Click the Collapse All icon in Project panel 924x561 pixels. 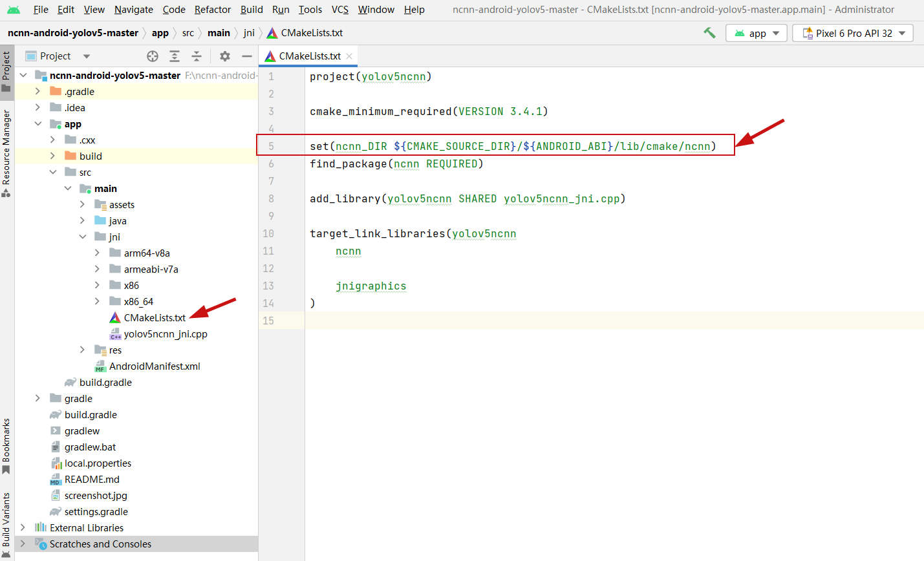coord(197,56)
